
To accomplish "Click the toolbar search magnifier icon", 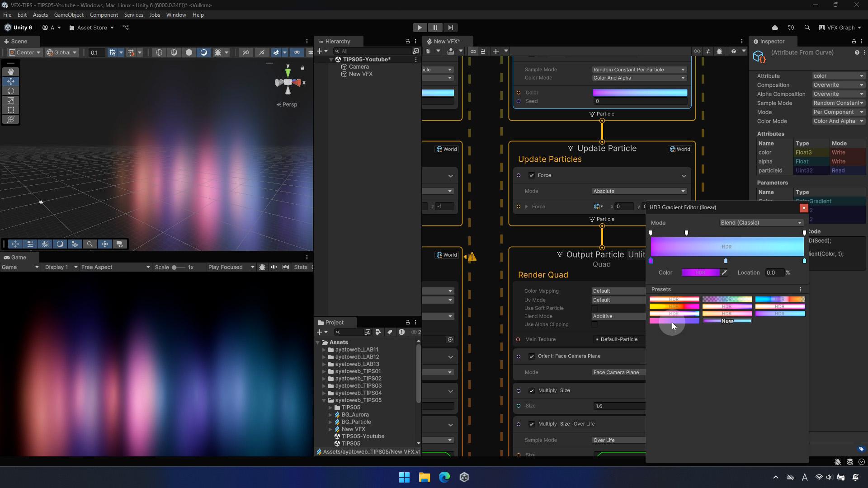I will (807, 28).
